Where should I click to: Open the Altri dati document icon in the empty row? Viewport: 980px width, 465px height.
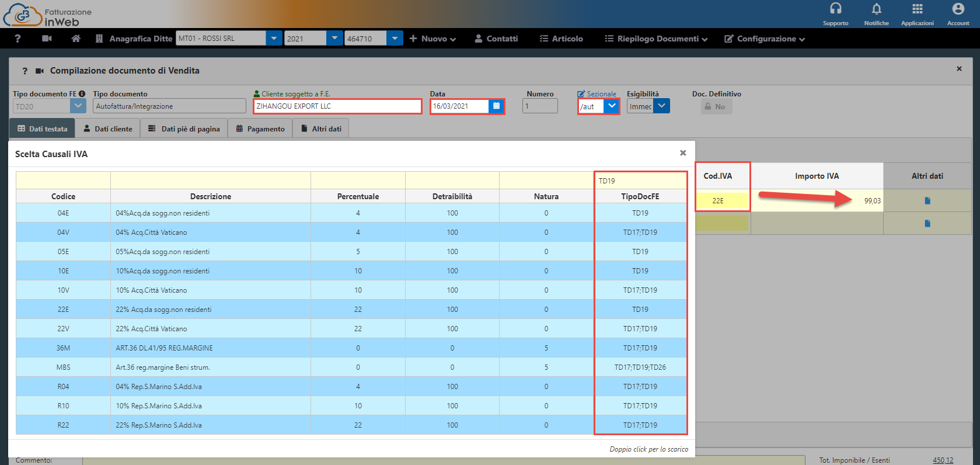click(927, 223)
